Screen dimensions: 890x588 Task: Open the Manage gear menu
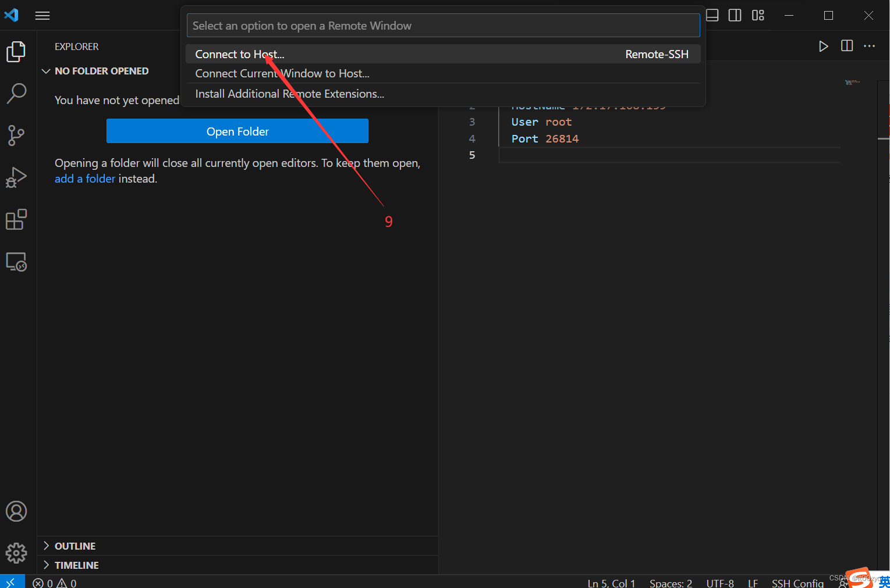[16, 553]
